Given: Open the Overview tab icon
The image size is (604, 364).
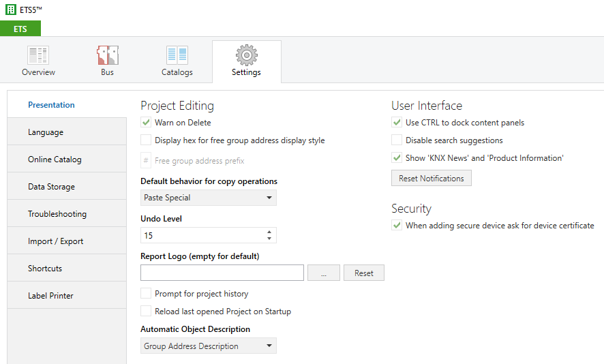Looking at the screenshot, I should tap(38, 55).
